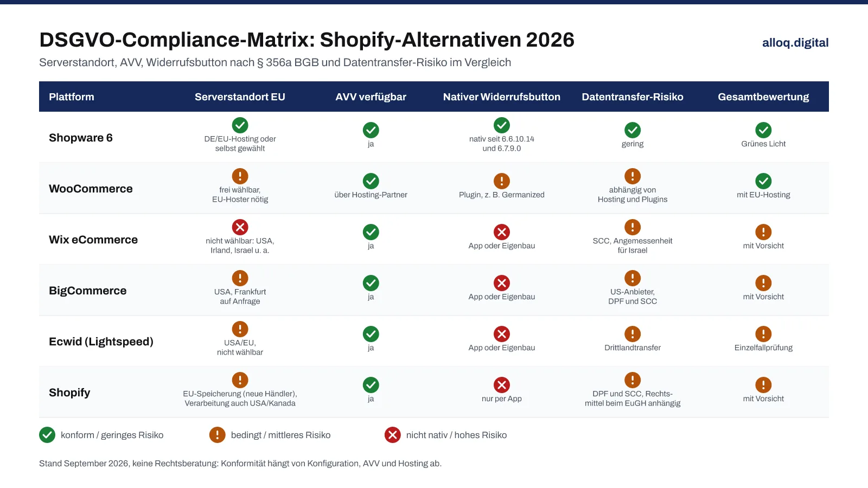Click the 'Serverstandort EU' column header

(240, 97)
